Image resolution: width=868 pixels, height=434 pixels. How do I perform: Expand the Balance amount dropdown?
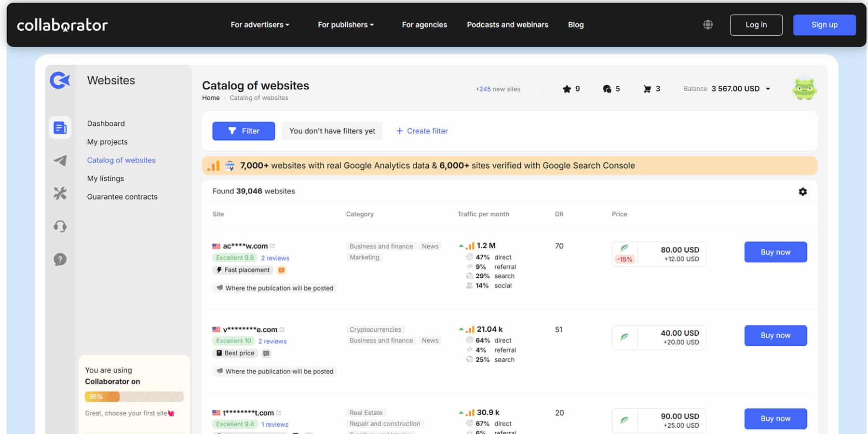[x=768, y=89]
